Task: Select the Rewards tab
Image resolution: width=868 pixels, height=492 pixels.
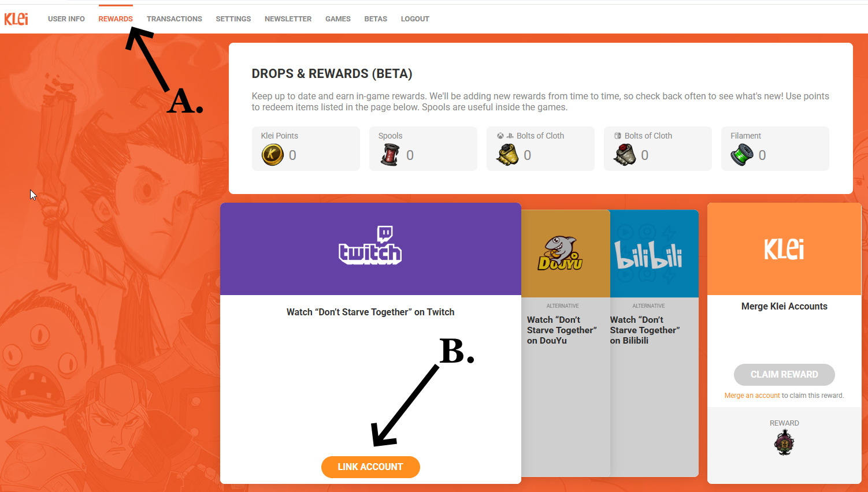Action: (x=116, y=19)
